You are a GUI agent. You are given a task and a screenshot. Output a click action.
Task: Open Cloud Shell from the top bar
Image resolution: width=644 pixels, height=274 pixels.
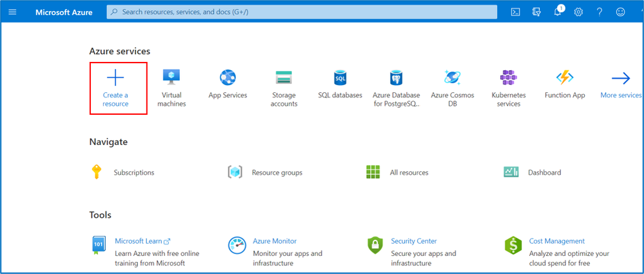coord(515,12)
